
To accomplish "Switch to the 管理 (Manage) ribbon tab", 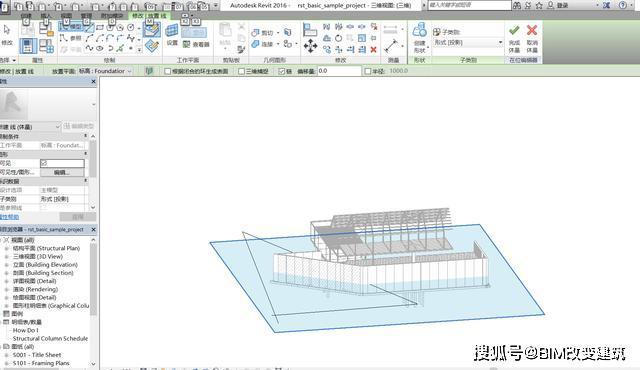I will [86, 16].
